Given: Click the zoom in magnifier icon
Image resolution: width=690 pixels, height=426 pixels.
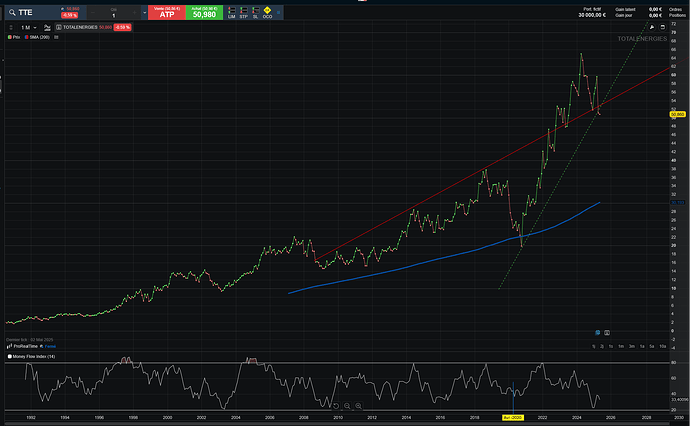Looking at the screenshot, I should tap(358, 406).
